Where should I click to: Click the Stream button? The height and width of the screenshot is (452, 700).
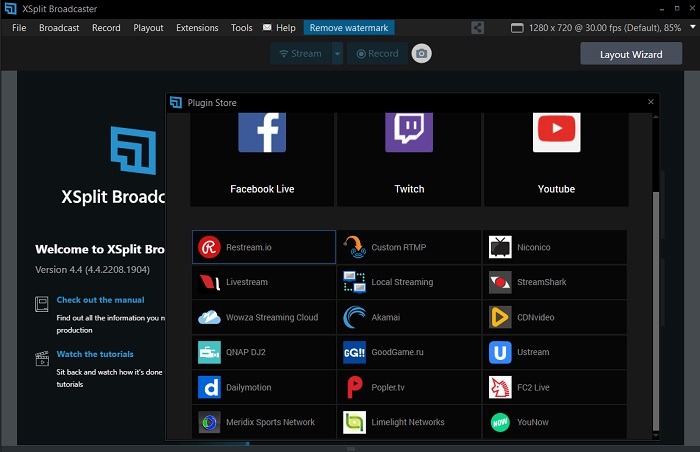(301, 54)
